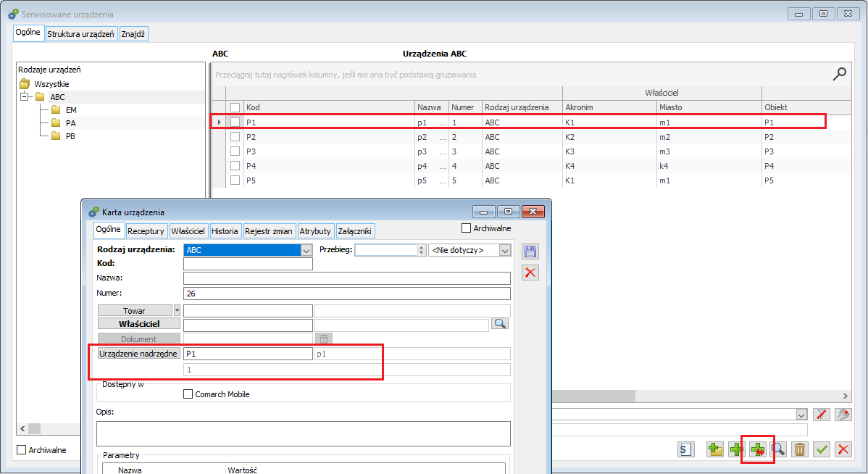Viewport: 868px width, 474px height.
Task: Open the small arrow dropdown beside Towar button
Action: [177, 311]
